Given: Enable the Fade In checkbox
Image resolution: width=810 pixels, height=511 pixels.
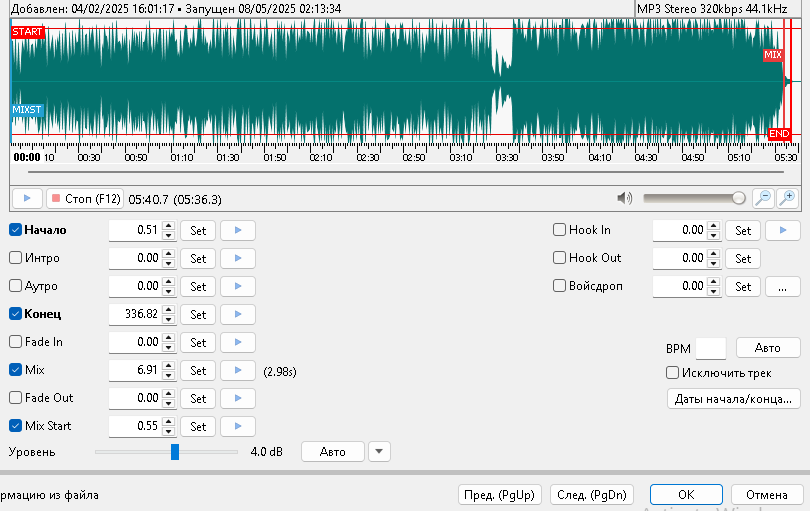Looking at the screenshot, I should pos(15,342).
